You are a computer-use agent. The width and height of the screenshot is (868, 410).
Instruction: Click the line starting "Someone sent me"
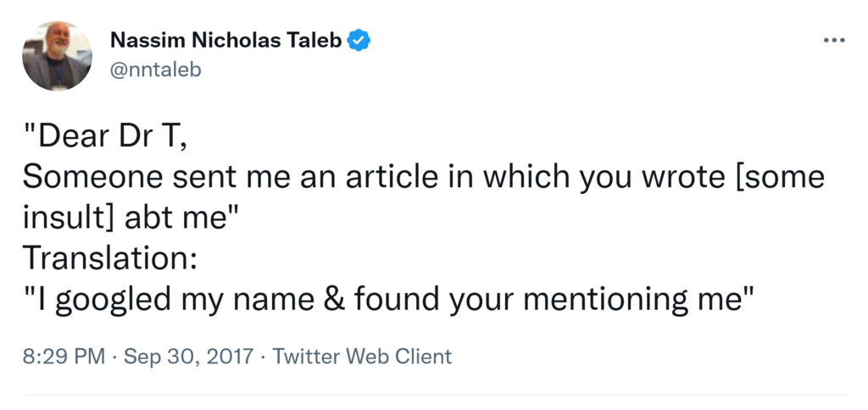click(424, 178)
